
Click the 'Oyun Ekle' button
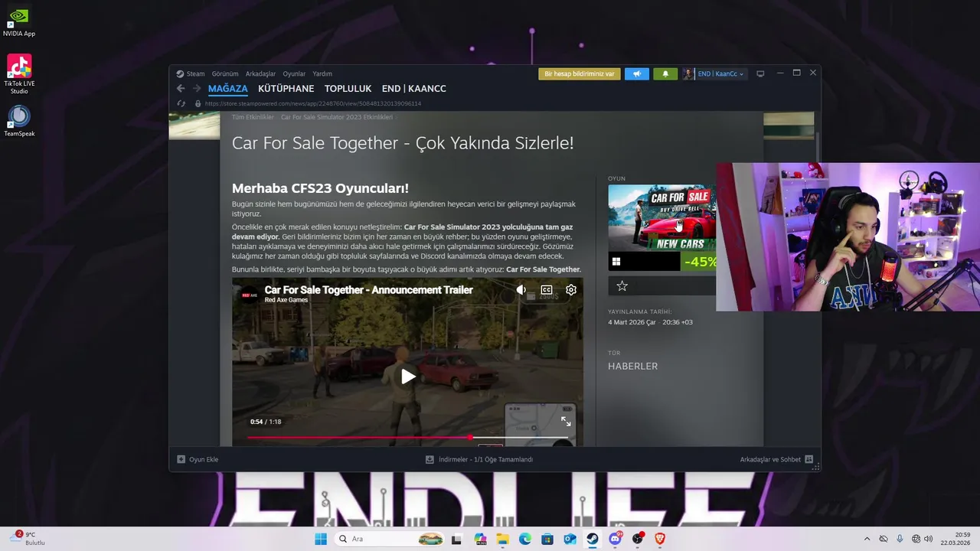(198, 459)
